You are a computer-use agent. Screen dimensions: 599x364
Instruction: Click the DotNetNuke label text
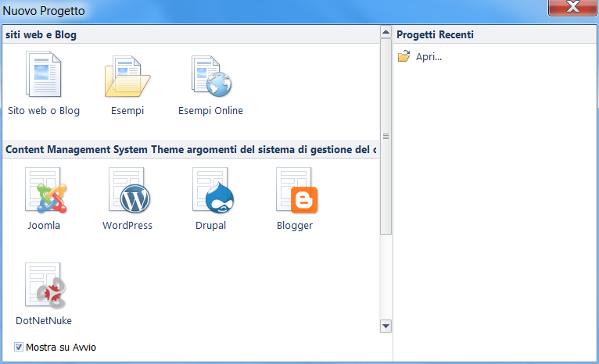44,320
